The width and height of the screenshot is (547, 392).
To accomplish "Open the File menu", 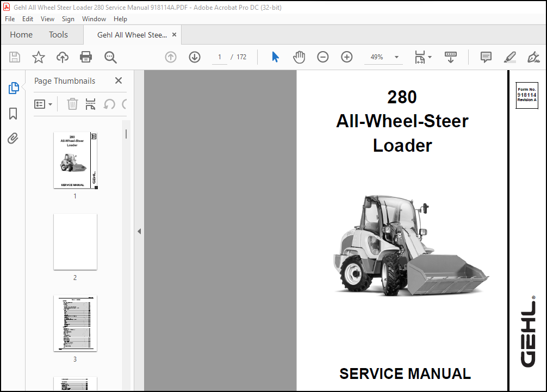I will point(10,19).
